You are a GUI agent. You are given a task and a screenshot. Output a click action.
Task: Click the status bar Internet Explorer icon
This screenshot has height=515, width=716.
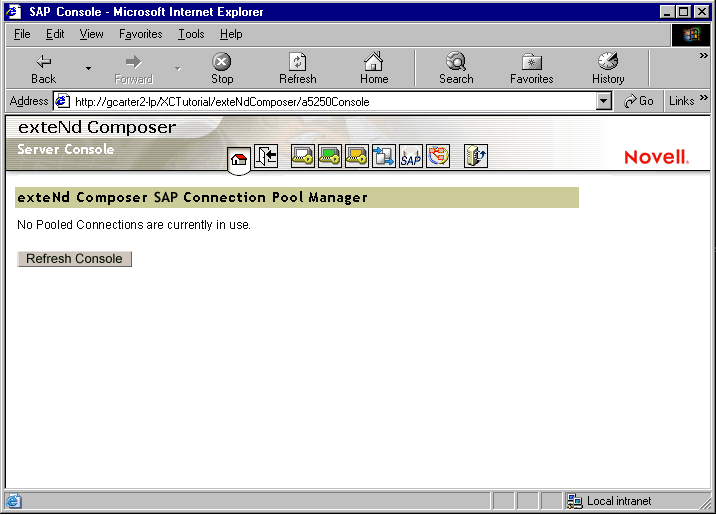tap(13, 501)
